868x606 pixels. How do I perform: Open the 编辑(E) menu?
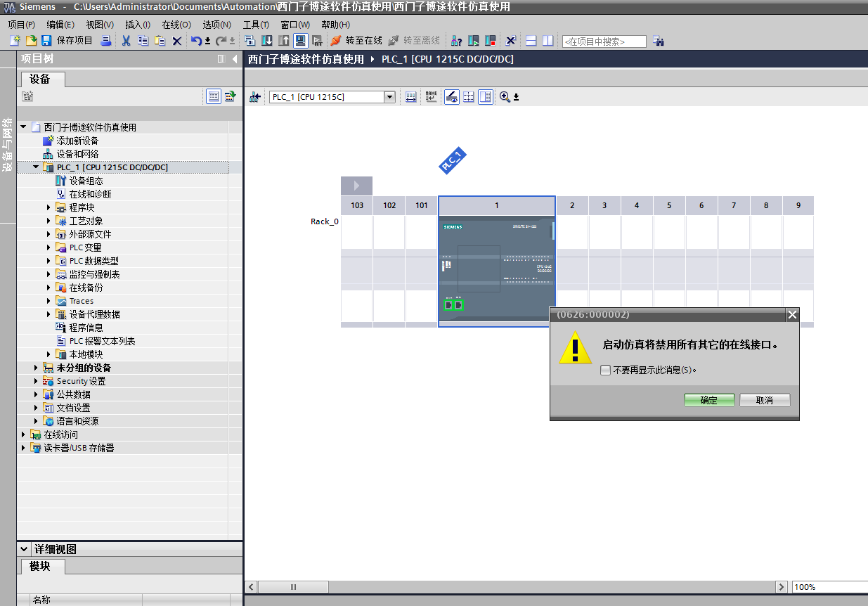(60, 25)
